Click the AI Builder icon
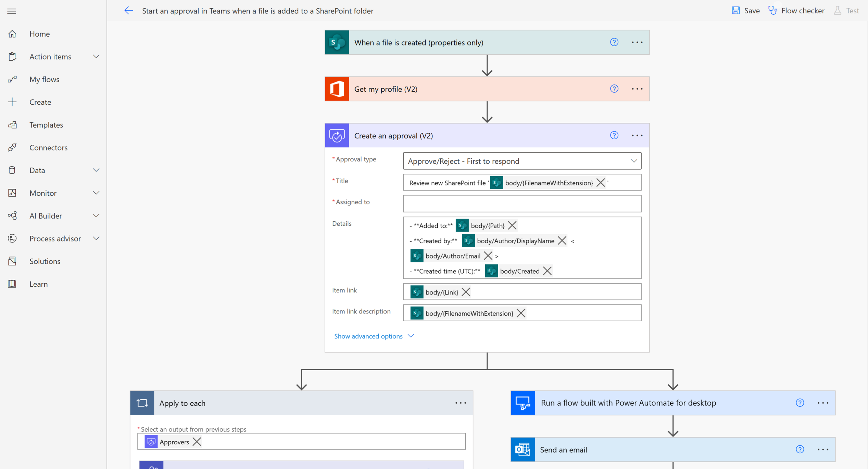Image resolution: width=868 pixels, height=469 pixels. tap(12, 216)
